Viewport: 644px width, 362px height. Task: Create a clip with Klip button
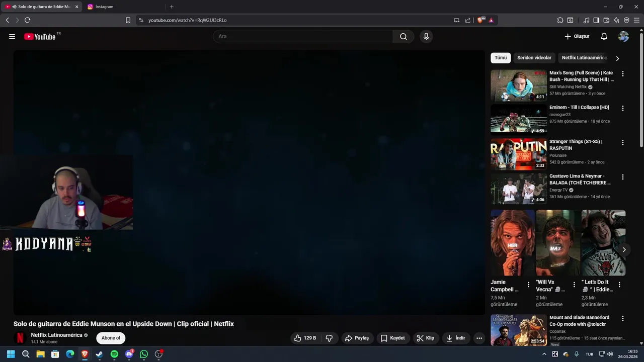pyautogui.click(x=425, y=338)
